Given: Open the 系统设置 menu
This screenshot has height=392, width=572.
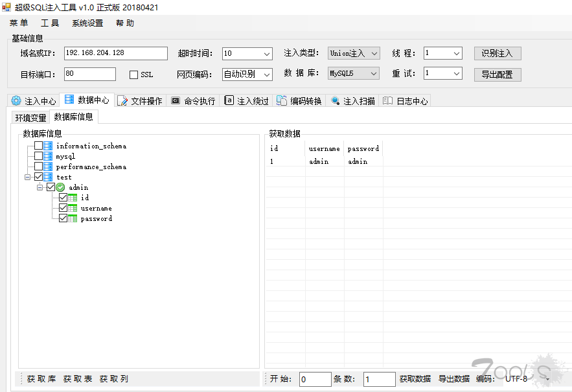Looking at the screenshot, I should coord(87,23).
